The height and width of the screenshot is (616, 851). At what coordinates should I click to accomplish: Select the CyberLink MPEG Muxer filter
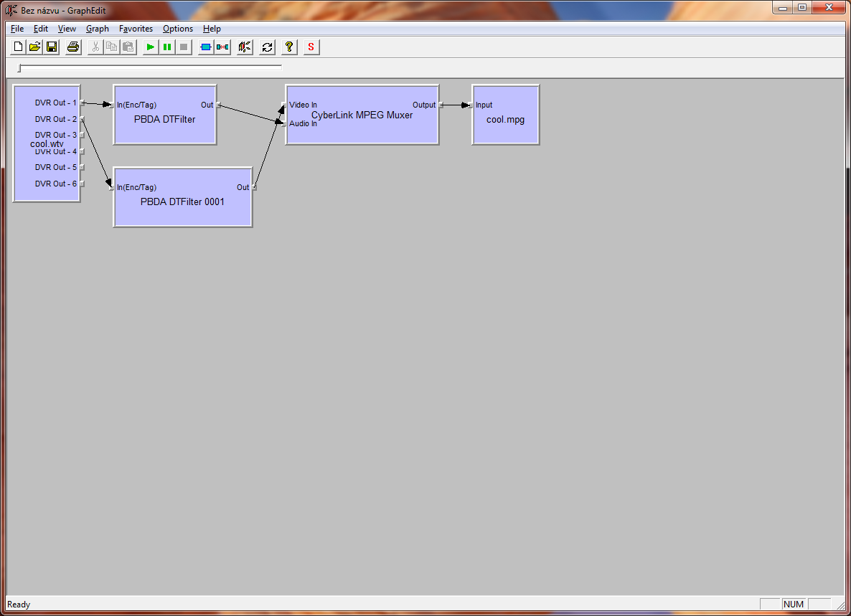point(362,115)
